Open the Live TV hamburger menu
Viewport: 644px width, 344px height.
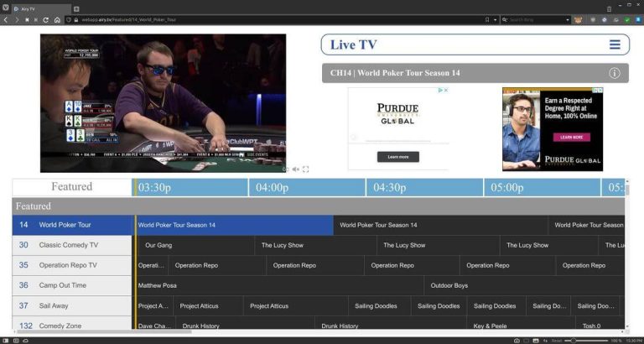click(615, 45)
